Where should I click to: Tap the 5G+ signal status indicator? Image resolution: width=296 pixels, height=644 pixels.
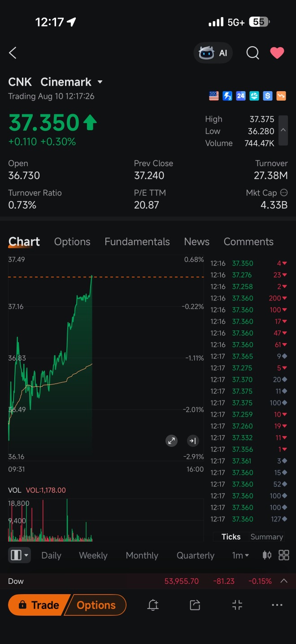(x=236, y=22)
